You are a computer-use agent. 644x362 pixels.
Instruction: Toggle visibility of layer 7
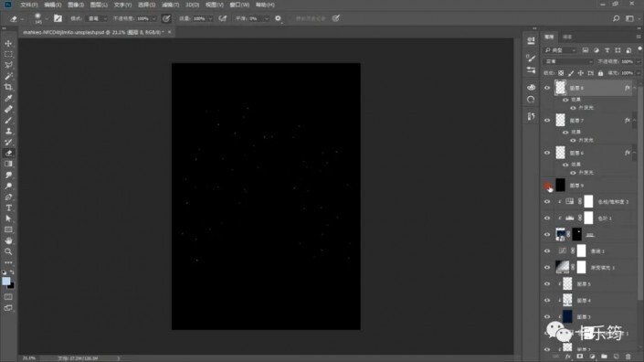click(x=547, y=121)
